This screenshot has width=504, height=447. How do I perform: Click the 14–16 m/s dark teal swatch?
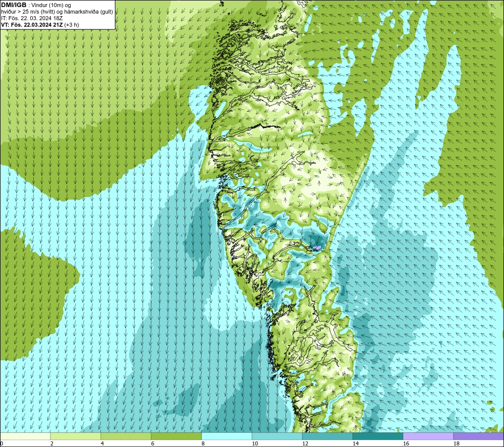tap(377, 436)
